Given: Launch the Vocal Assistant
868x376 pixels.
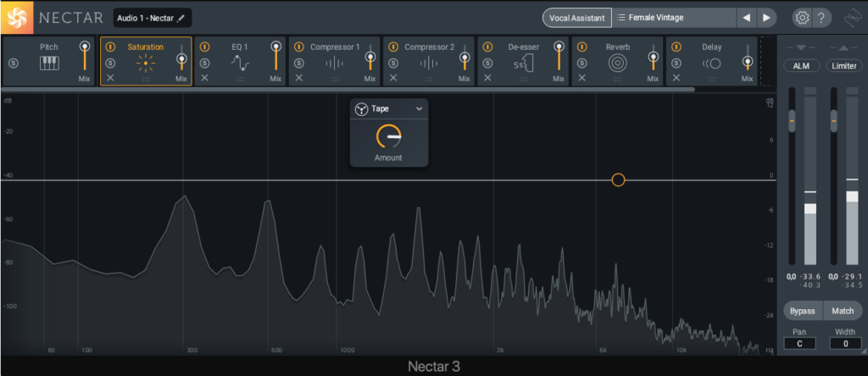Looking at the screenshot, I should coord(576,18).
